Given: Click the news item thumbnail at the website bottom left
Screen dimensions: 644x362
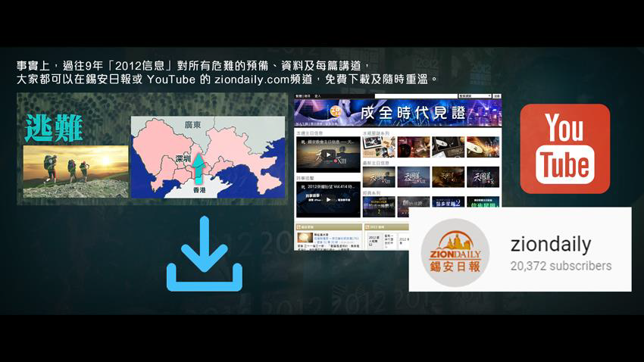Looking at the screenshot, I should [305, 238].
